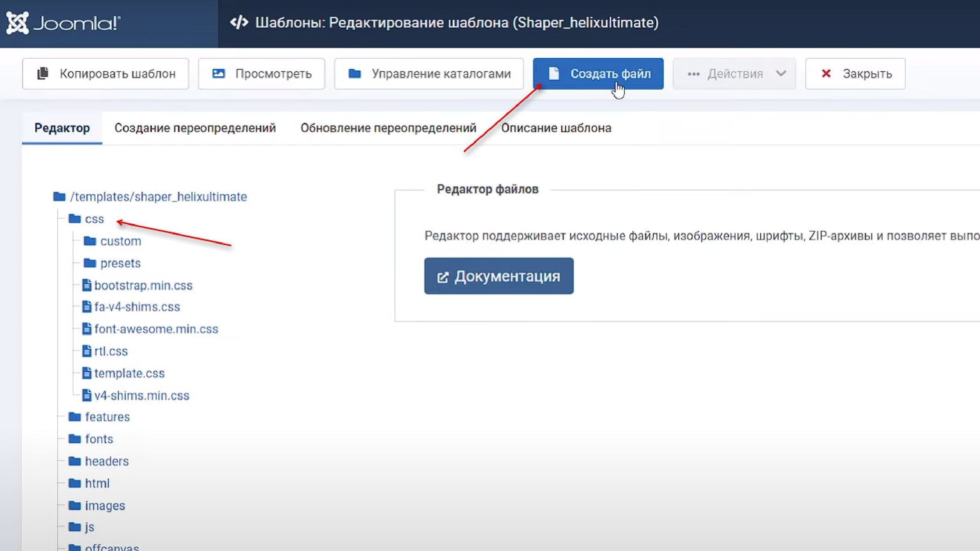Image resolution: width=980 pixels, height=551 pixels.
Task: Click the html folder icon
Action: 75,483
